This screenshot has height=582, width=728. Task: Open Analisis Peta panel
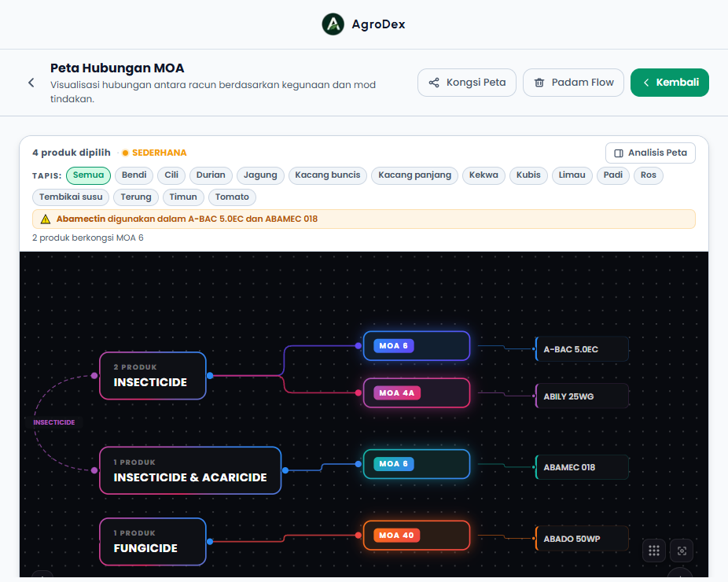(650, 153)
